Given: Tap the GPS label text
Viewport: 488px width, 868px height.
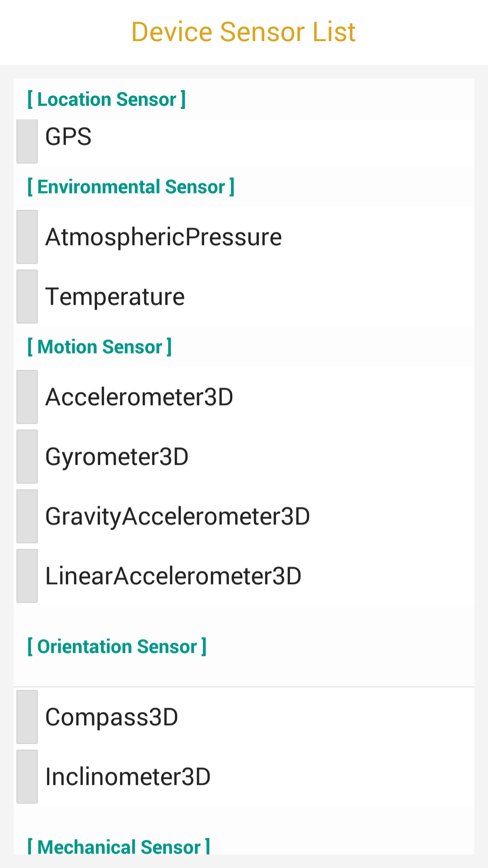Looking at the screenshot, I should pyautogui.click(x=69, y=137).
